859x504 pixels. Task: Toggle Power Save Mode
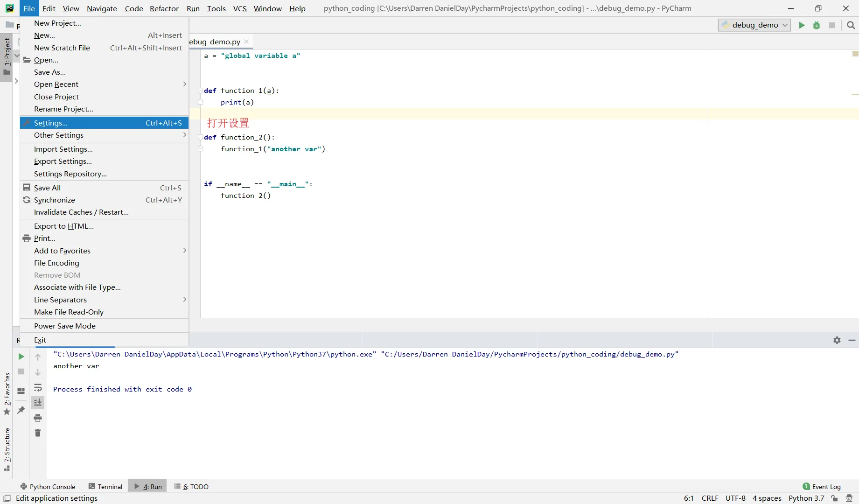(x=105, y=326)
